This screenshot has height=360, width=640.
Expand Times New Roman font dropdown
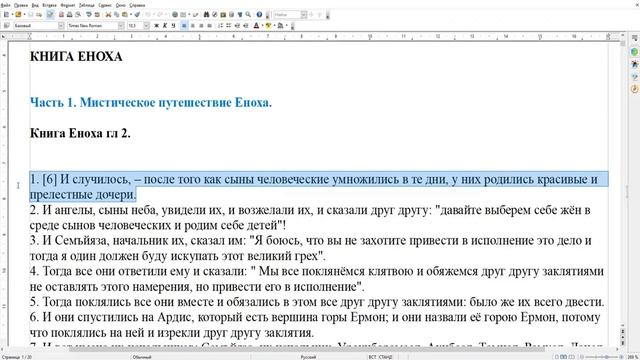(x=121, y=26)
